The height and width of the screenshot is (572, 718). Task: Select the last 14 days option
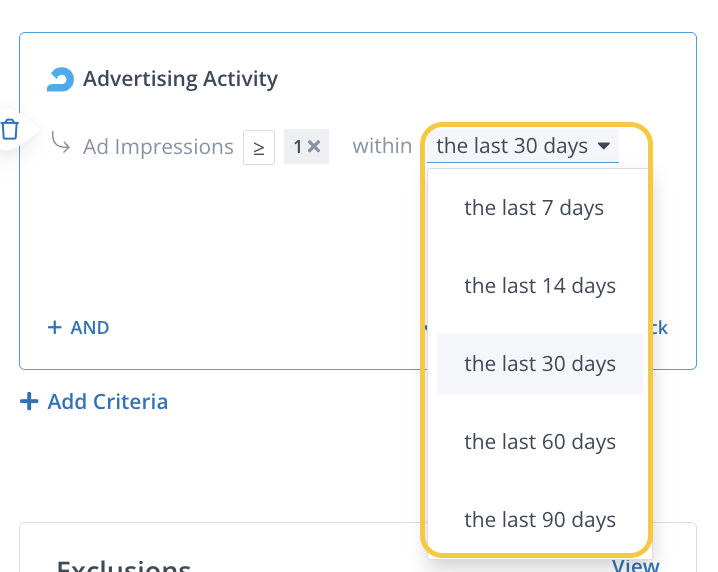(x=539, y=286)
